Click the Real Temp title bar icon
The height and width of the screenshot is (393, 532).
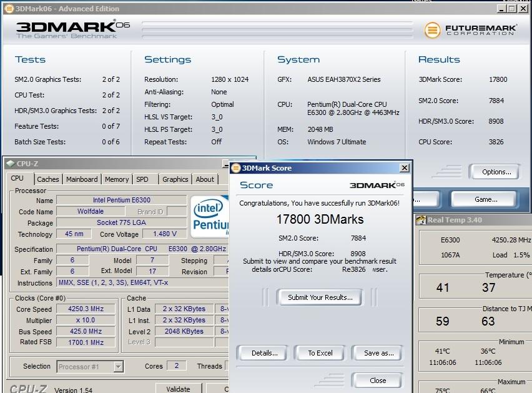[x=421, y=220]
